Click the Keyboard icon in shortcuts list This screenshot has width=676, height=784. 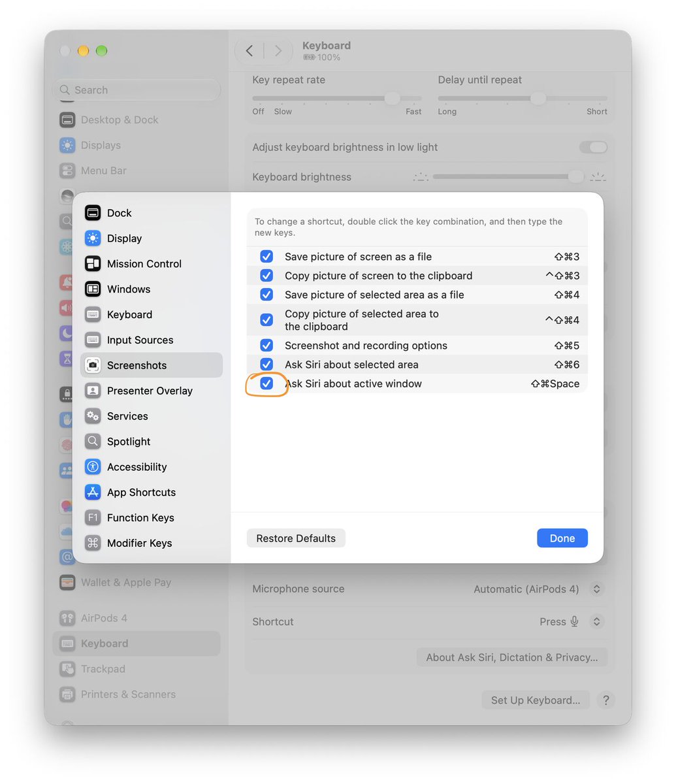coord(93,315)
